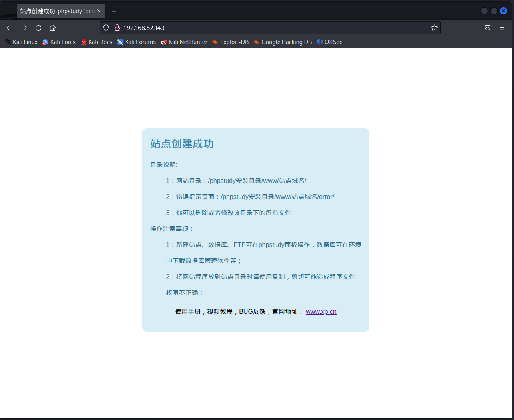Image resolution: width=514 pixels, height=420 pixels.
Task: Click the blue window close button
Action: pyautogui.click(x=504, y=11)
